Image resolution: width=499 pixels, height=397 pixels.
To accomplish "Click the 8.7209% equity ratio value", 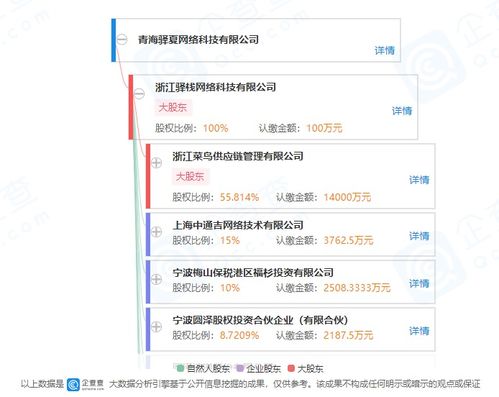I will (x=239, y=336).
